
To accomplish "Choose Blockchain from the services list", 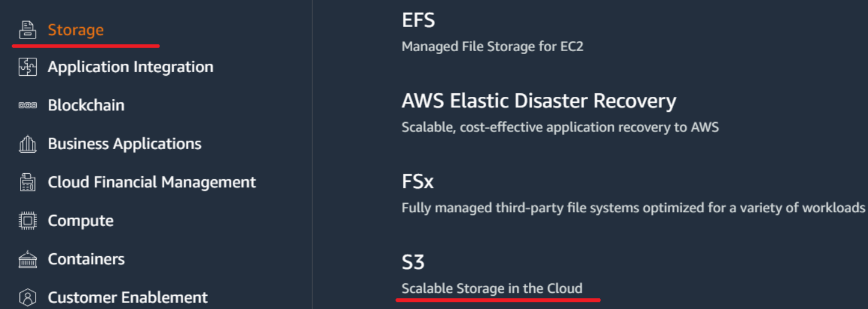I will pos(86,105).
